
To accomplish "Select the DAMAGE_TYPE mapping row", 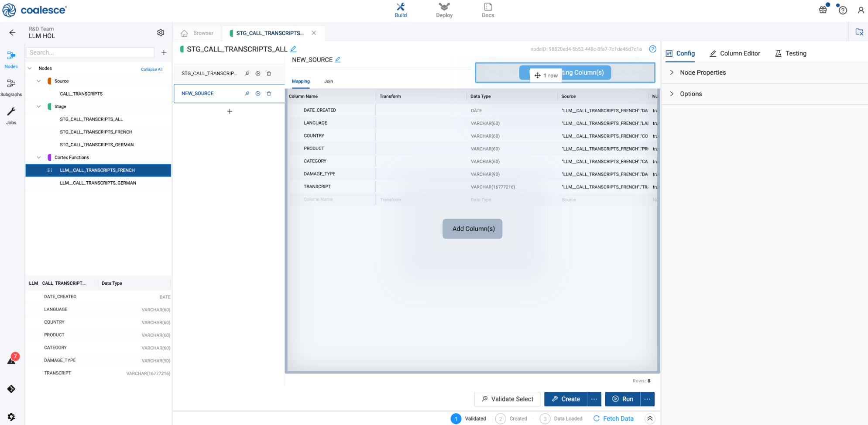I will (x=472, y=174).
